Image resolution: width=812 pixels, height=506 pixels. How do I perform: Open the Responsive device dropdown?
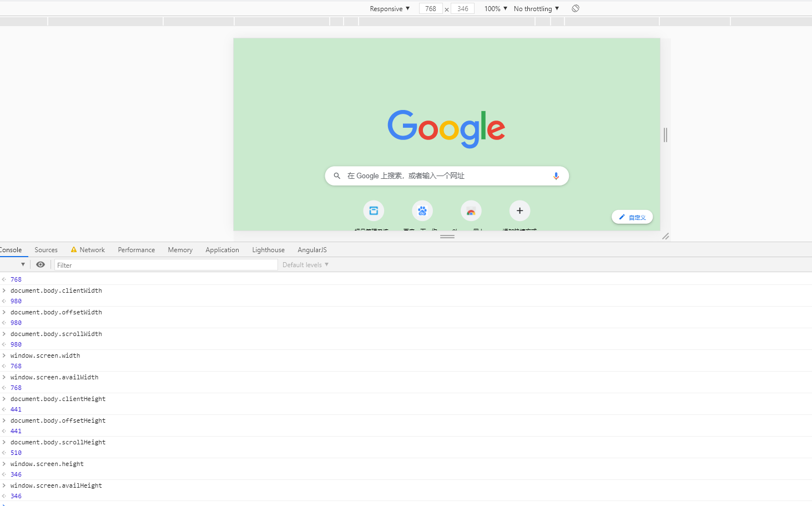(x=390, y=8)
